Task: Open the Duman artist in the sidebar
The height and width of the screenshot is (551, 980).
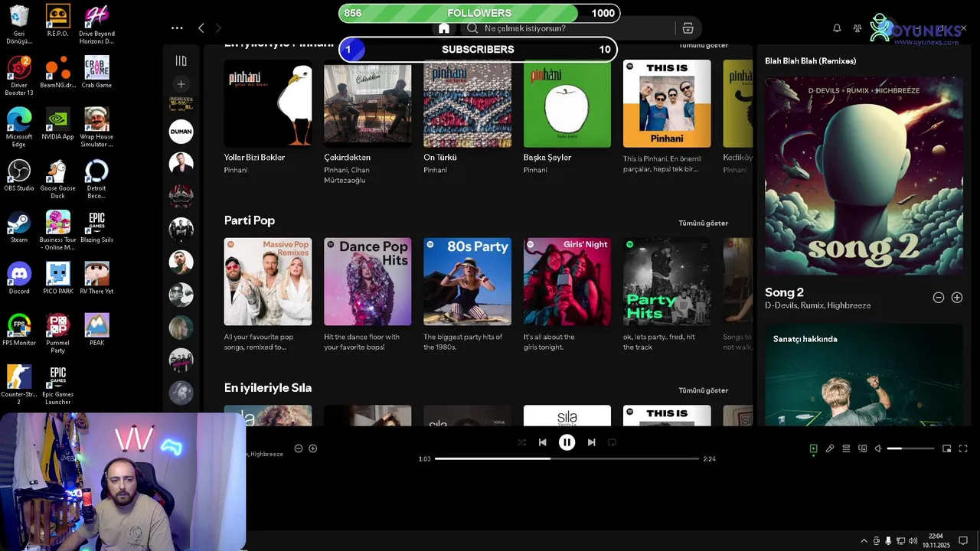Action: click(181, 132)
